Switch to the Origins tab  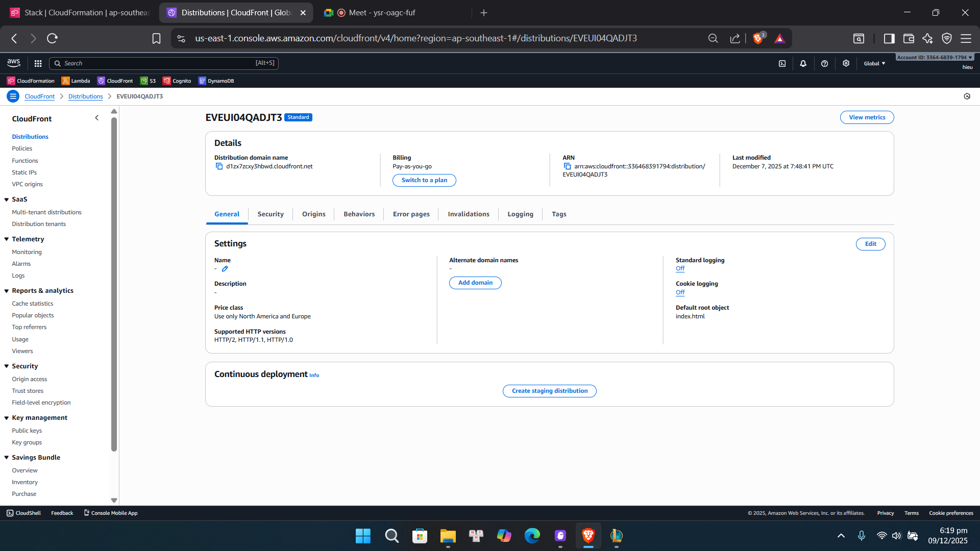tap(313, 214)
